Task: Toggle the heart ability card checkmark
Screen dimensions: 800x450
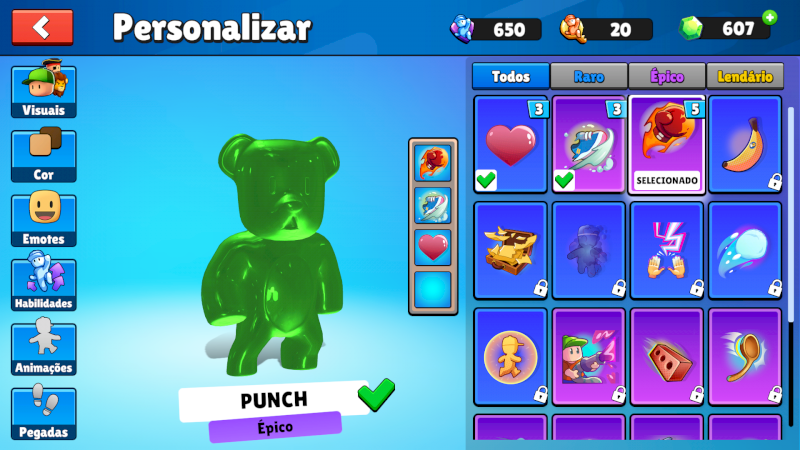Action: coord(511,144)
